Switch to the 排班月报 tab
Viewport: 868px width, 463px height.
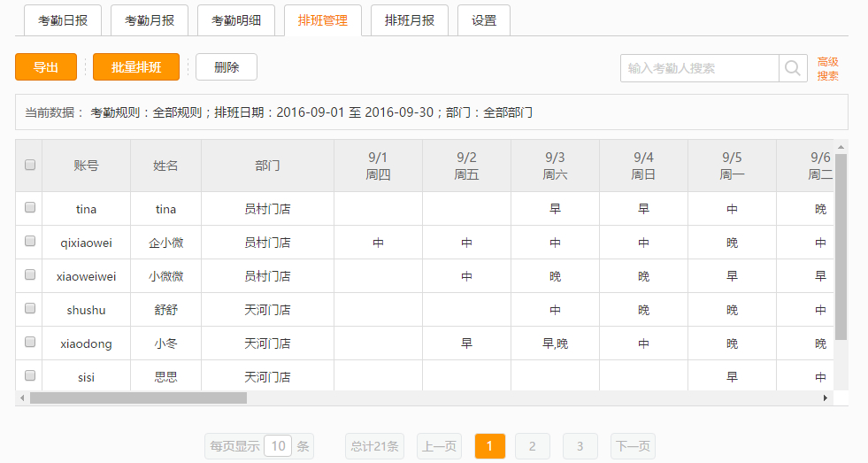point(410,20)
